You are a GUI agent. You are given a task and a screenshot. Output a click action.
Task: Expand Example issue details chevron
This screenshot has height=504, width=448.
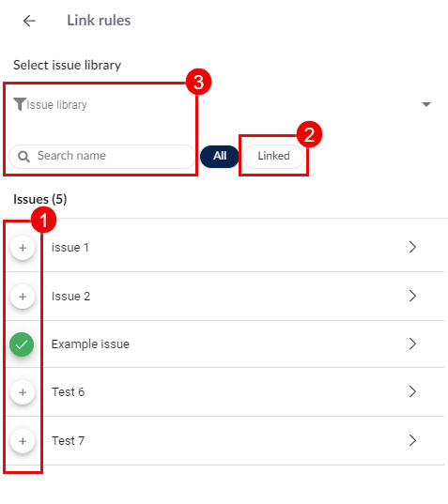click(412, 344)
